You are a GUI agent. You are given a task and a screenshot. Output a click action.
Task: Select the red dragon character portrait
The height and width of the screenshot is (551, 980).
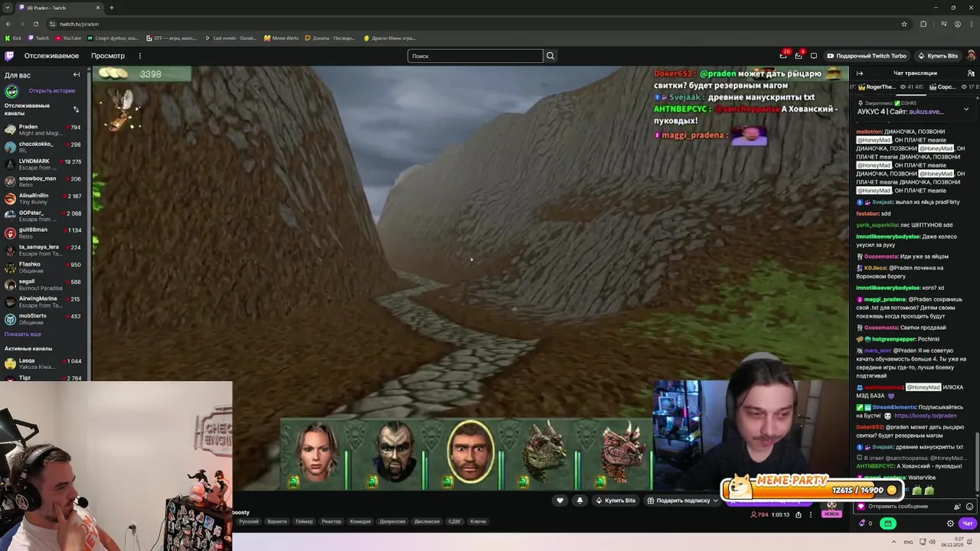pyautogui.click(x=622, y=453)
